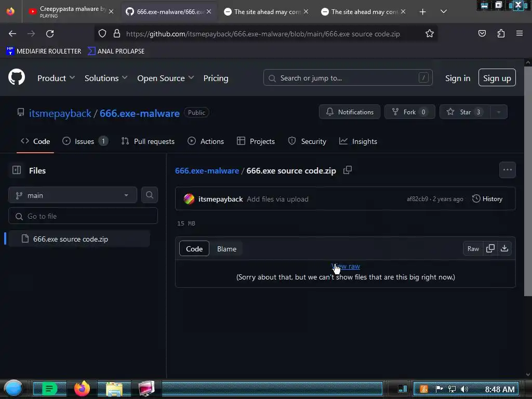Click the Go to file input field
The image size is (532, 399).
click(x=83, y=216)
